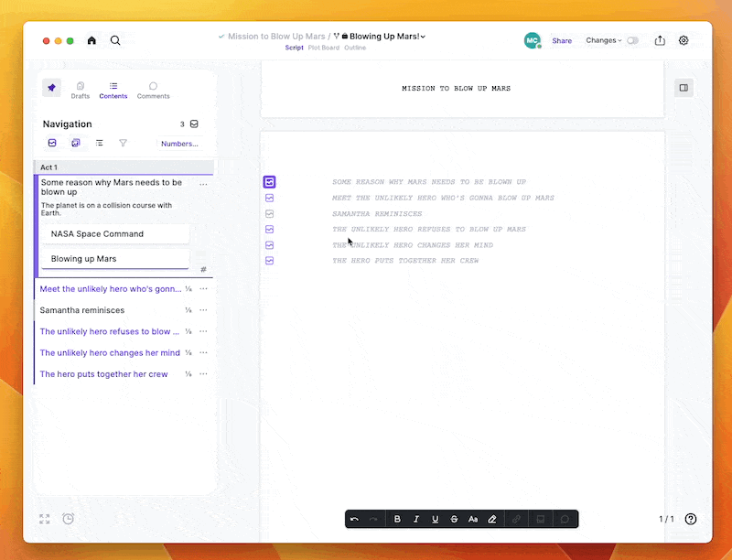Image resolution: width=732 pixels, height=560 pixels.
Task: Switch to the Outline tab
Action: coord(355,48)
